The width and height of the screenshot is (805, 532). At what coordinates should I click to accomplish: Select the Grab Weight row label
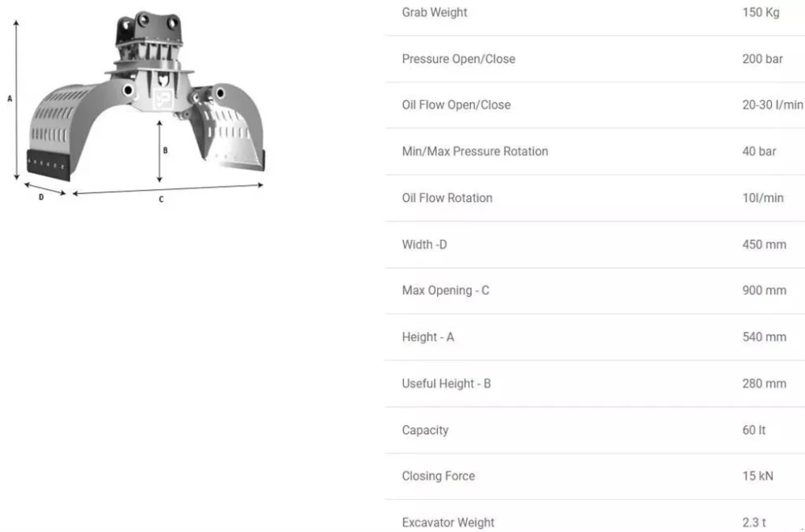pos(434,12)
